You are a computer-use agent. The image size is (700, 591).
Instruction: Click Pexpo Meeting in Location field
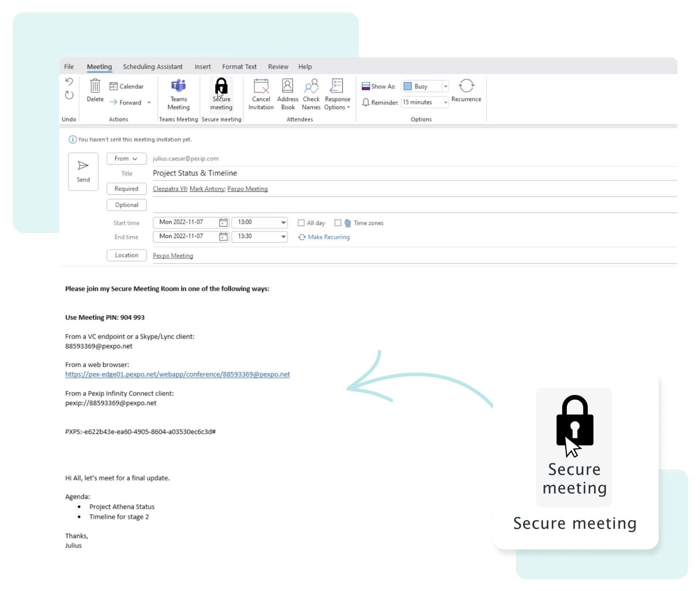(173, 256)
